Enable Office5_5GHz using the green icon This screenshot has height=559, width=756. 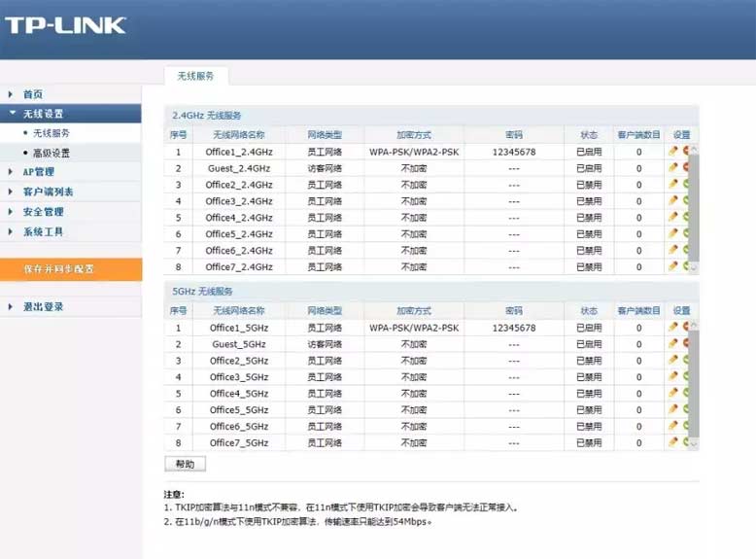coord(686,409)
